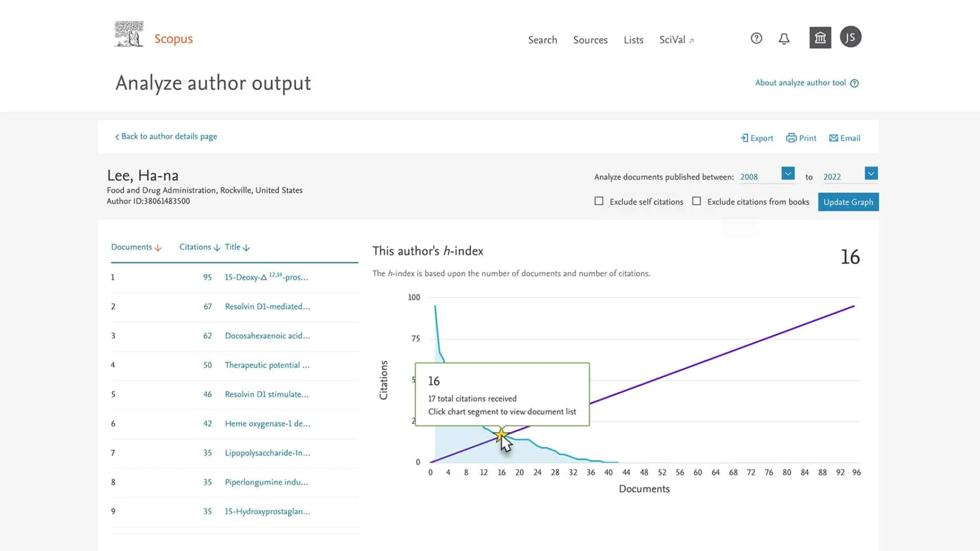
Task: Click the notification bell icon
Action: point(783,37)
